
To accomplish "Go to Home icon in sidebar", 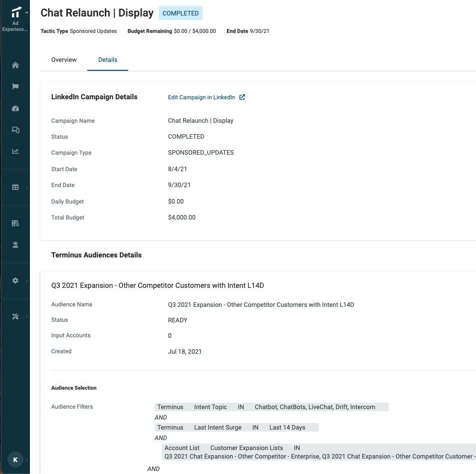I will [x=15, y=65].
